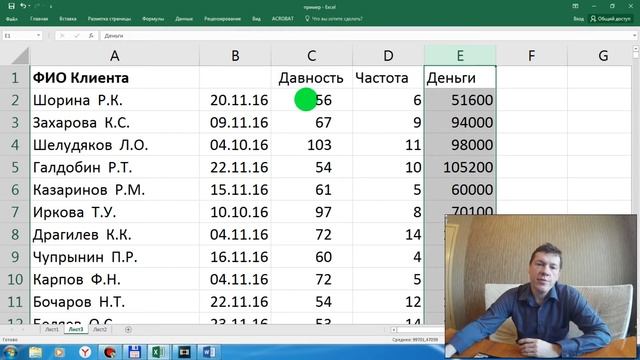Open the quick access toolbar customize dropdown

(51, 7)
